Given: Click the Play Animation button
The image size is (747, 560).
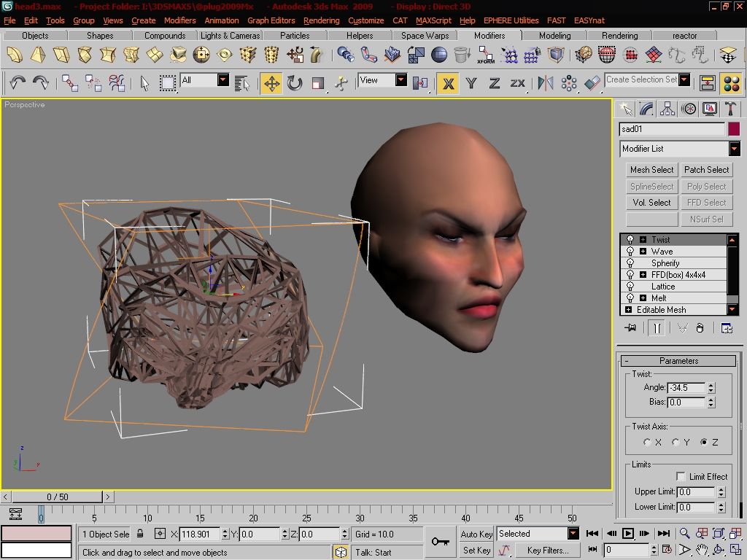Looking at the screenshot, I should [x=628, y=533].
